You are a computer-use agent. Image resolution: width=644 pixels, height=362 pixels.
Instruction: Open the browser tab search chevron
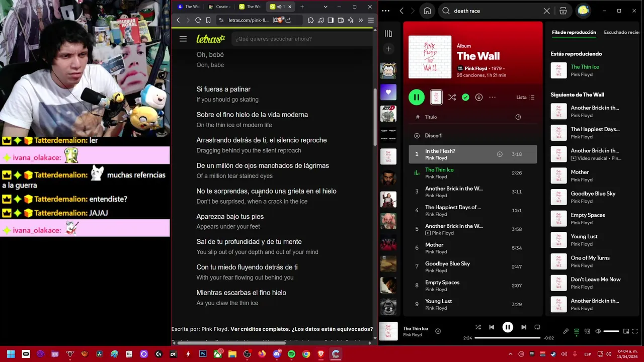pyautogui.click(x=326, y=7)
